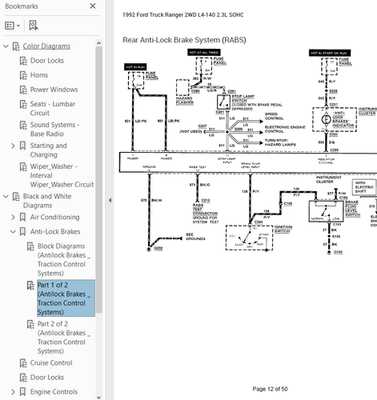Open the Air Conditioning bookmark
The width and height of the screenshot is (377, 400).
coord(55,217)
